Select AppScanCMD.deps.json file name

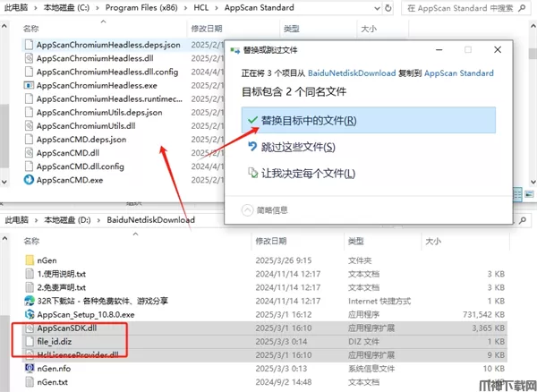click(x=81, y=140)
